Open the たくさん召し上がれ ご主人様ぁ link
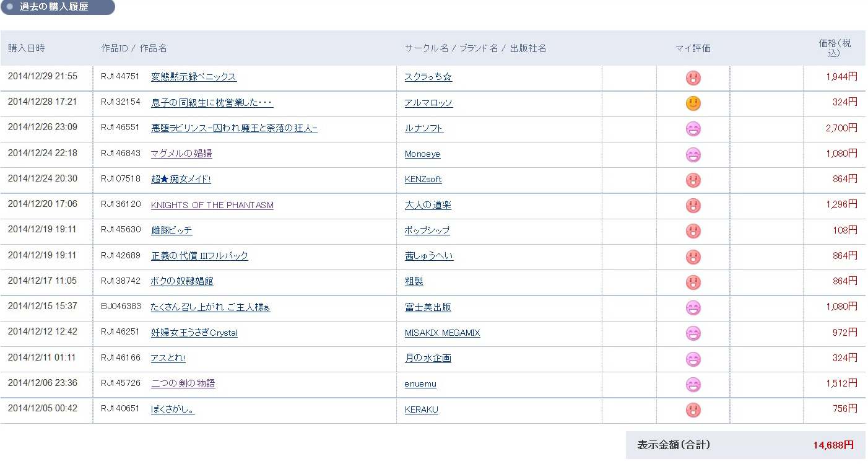The height and width of the screenshot is (464, 868). (210, 307)
